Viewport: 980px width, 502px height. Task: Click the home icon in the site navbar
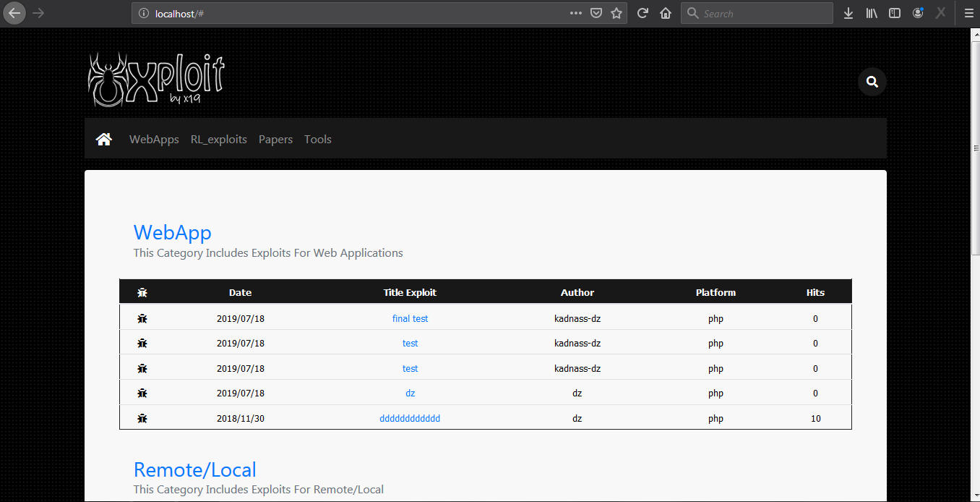coord(103,138)
